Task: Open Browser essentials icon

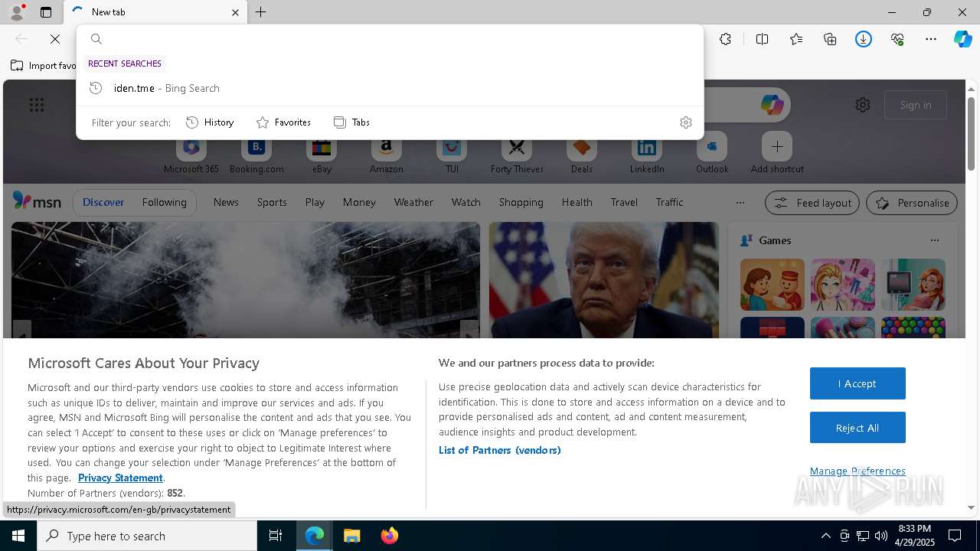Action: 897,39
